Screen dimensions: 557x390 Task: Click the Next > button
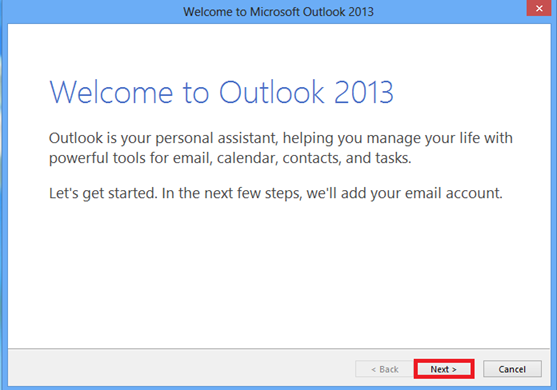pos(444,369)
